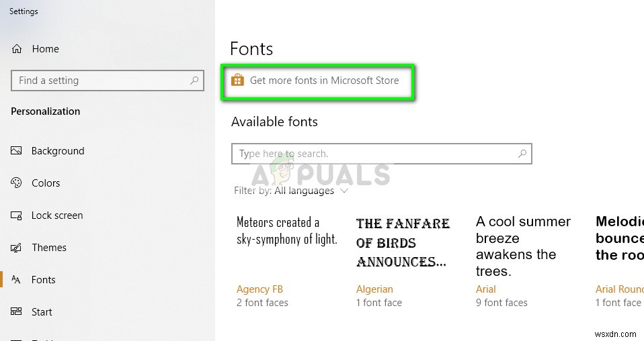Image resolution: width=644 pixels, height=341 pixels.
Task: Go to Lock screen settings page
Action: (x=57, y=215)
